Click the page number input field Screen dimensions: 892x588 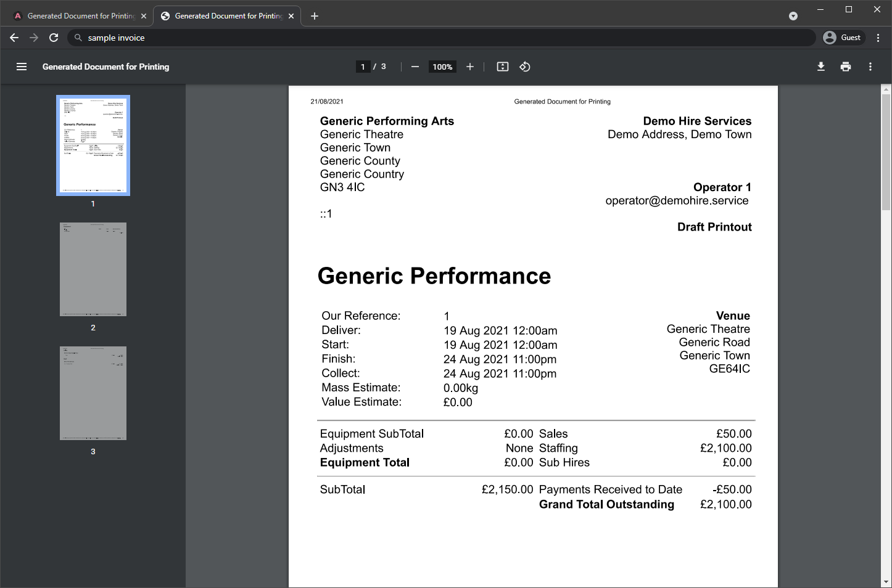coord(363,67)
